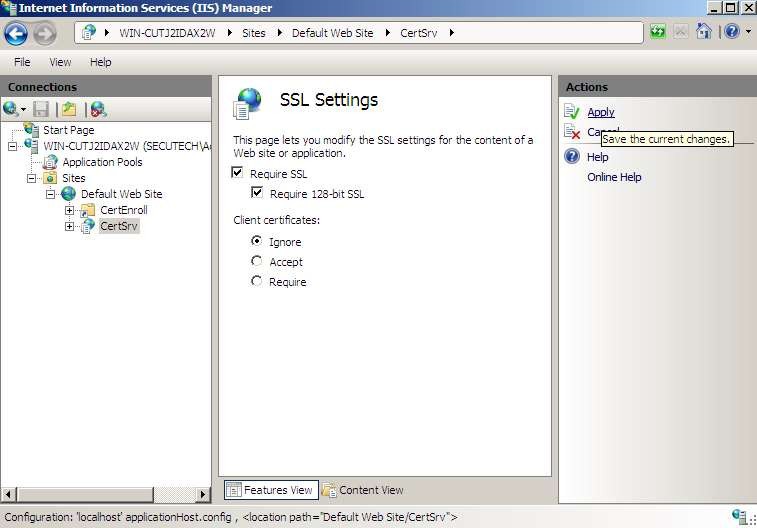Open the Online Help link
Viewport: 757px width, 528px height.
[x=614, y=177]
